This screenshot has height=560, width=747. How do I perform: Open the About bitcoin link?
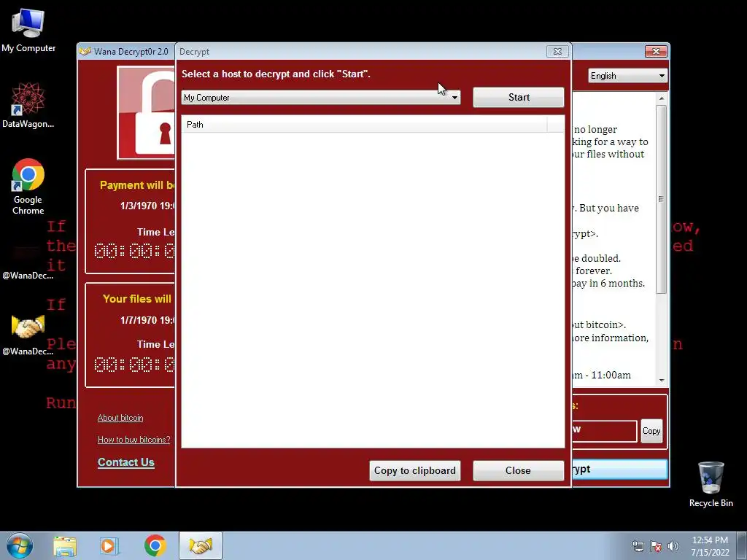click(x=120, y=418)
